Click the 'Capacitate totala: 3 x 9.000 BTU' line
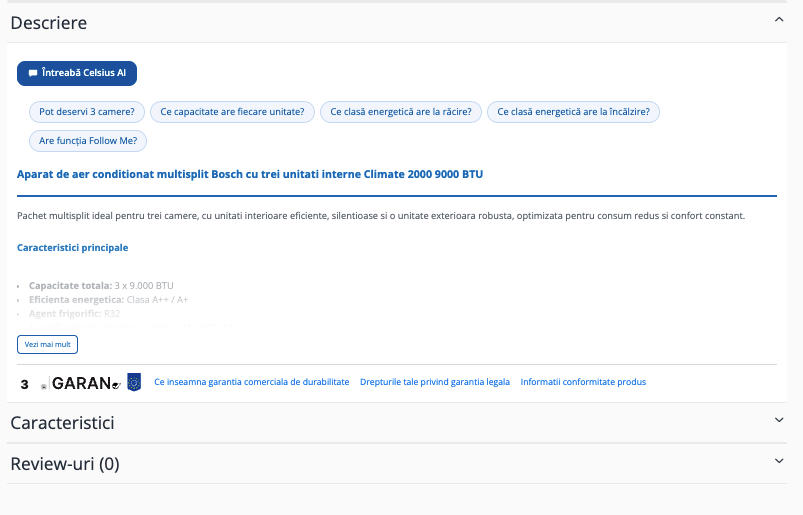 [x=101, y=286]
